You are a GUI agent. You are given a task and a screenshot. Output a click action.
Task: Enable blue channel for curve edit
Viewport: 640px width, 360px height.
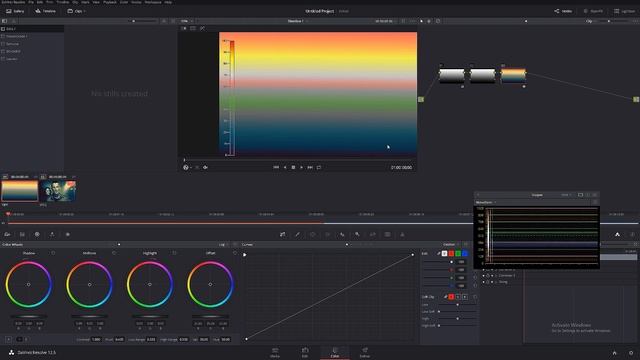click(465, 253)
